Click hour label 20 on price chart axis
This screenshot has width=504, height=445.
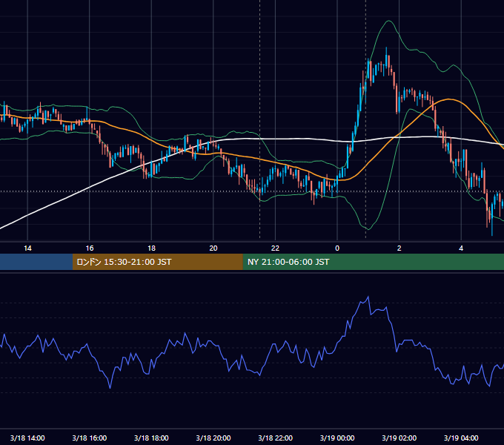point(213,248)
